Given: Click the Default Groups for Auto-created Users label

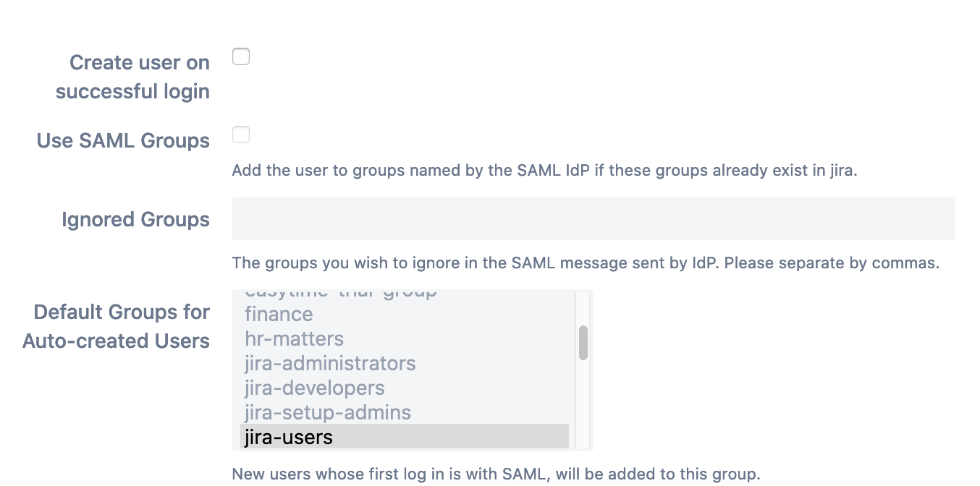Looking at the screenshot, I should click(117, 326).
